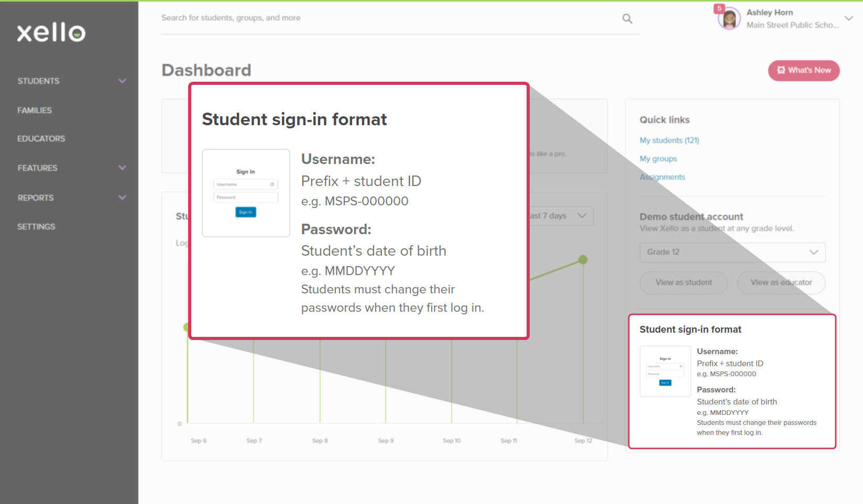This screenshot has height=504, width=863.
Task: Click the search students input field
Action: pyautogui.click(x=388, y=18)
